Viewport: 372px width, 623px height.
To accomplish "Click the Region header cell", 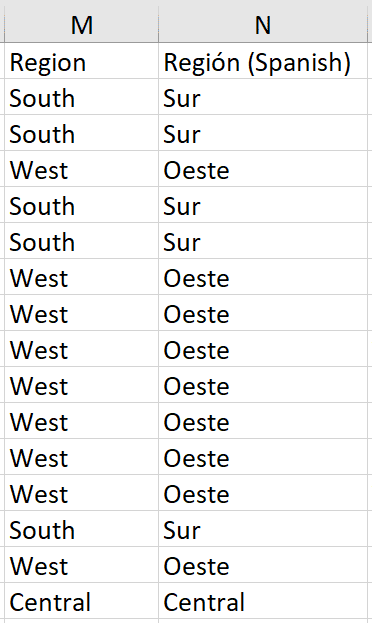I will click(x=81, y=61).
